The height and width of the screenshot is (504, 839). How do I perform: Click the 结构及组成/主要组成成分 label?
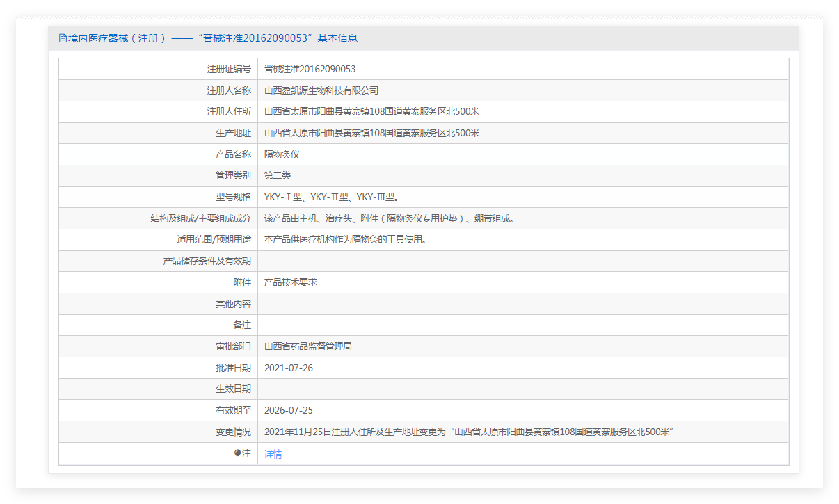[x=201, y=218]
